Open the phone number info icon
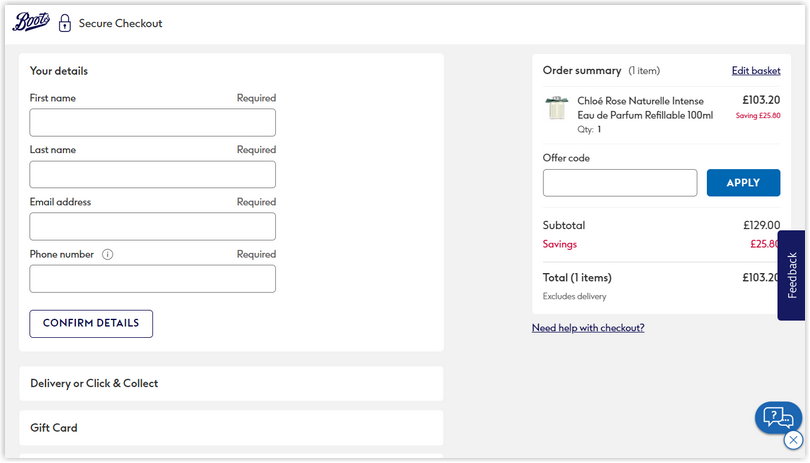The width and height of the screenshot is (810, 463). click(107, 254)
